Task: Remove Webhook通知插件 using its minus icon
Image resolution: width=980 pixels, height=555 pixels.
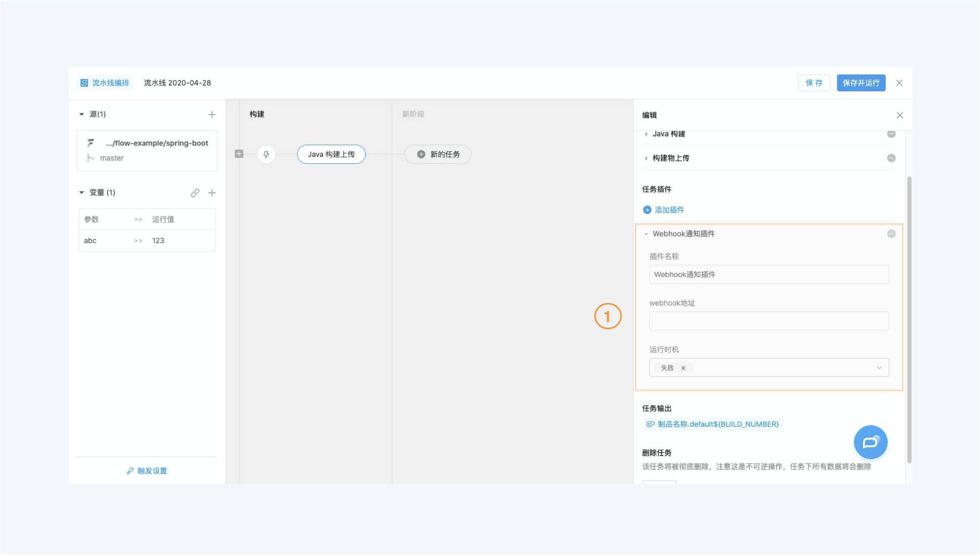Action: pos(891,234)
